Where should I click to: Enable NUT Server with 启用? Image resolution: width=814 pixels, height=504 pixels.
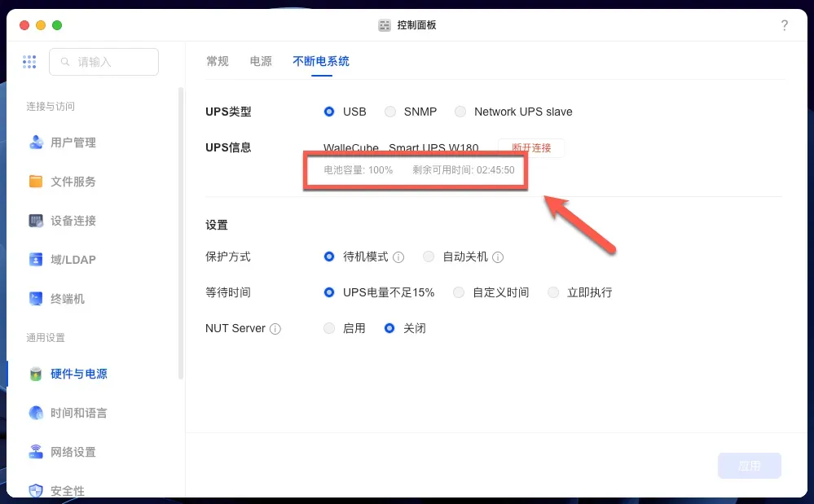(x=329, y=328)
